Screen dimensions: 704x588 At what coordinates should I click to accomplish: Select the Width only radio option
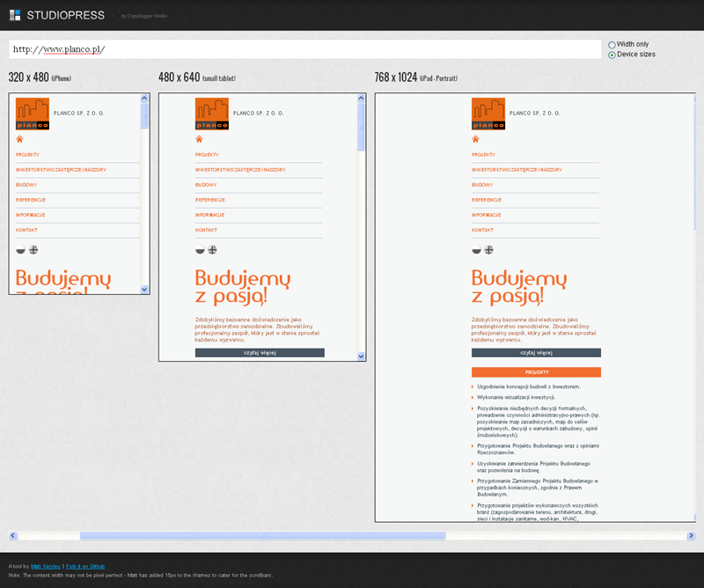click(612, 45)
